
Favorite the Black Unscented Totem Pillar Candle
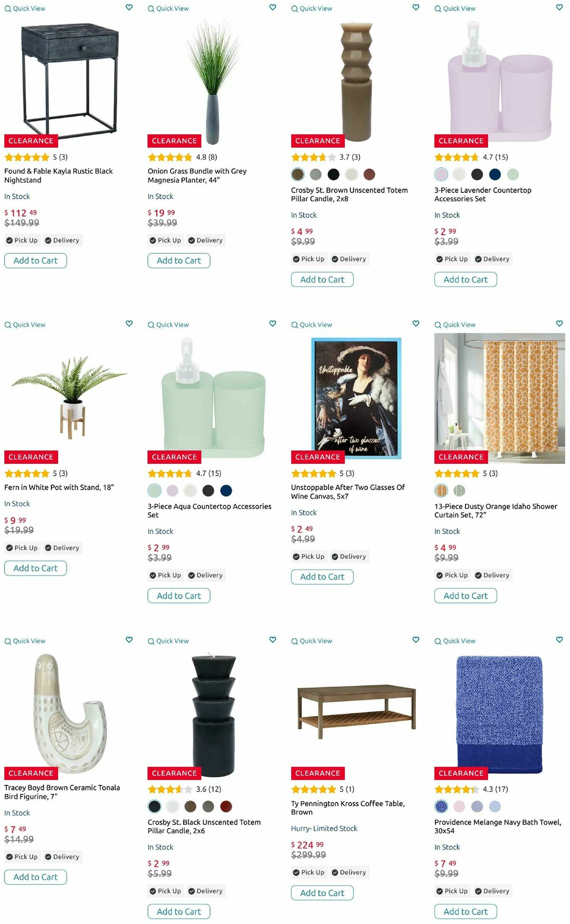click(x=272, y=640)
